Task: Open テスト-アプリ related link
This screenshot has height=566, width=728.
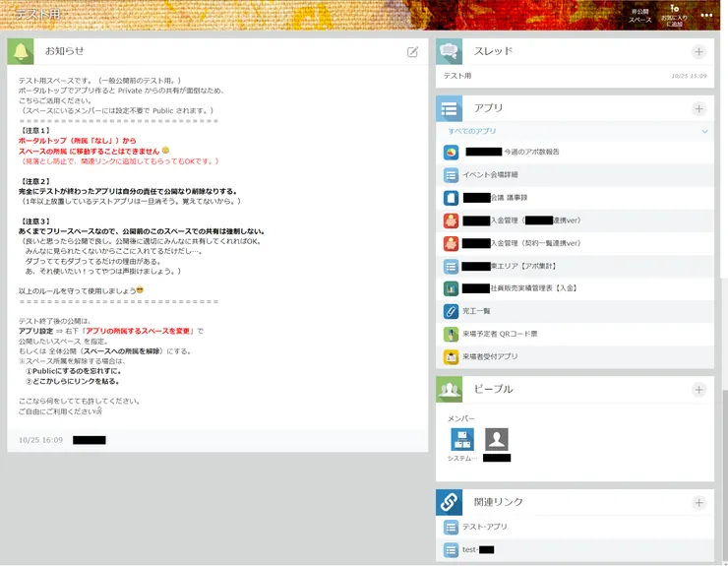Action: point(484,527)
